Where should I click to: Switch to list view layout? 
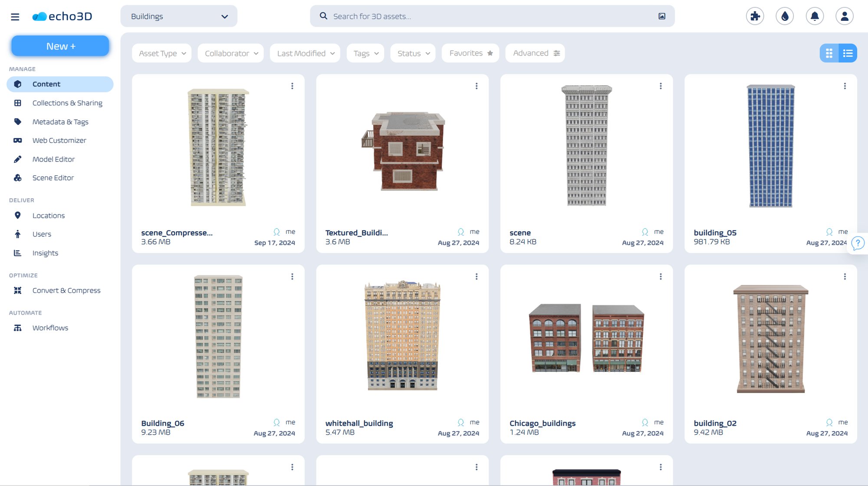coord(848,53)
